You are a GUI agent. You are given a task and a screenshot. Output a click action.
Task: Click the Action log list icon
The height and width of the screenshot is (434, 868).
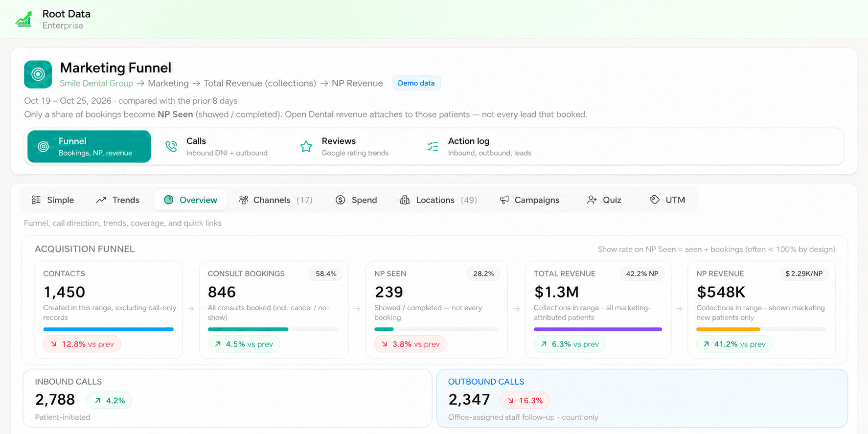pyautogui.click(x=433, y=146)
